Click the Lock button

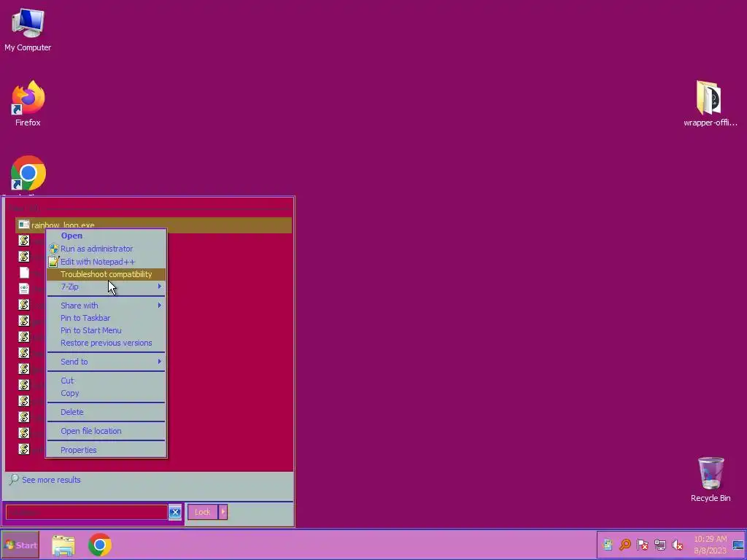(203, 513)
